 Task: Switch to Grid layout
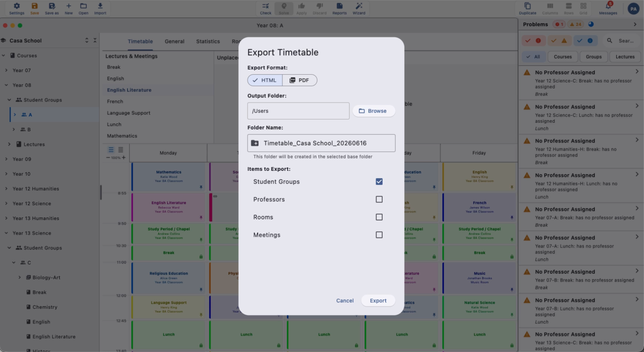pos(583,9)
